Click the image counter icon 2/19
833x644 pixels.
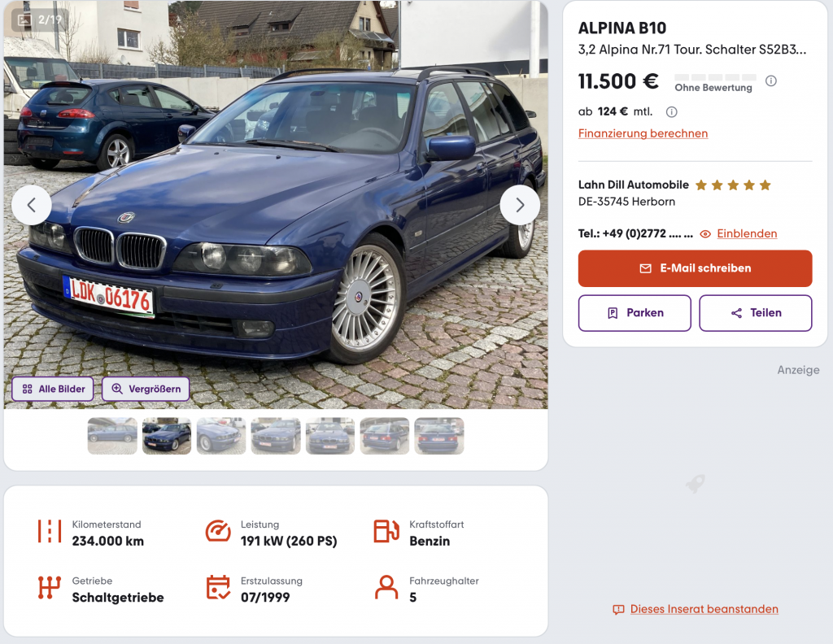click(x=25, y=20)
